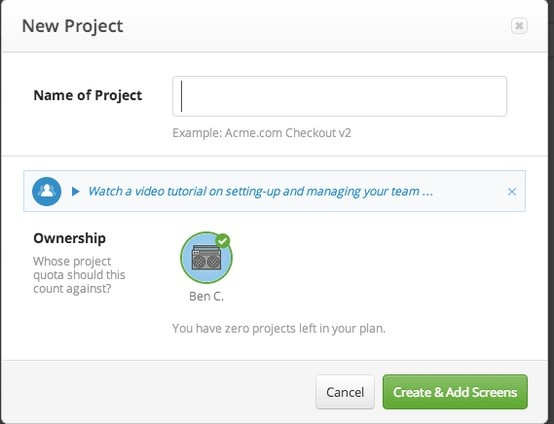Screen dimensions: 554x424
Task: Cancel the new project creation
Action: pyautogui.click(x=345, y=392)
